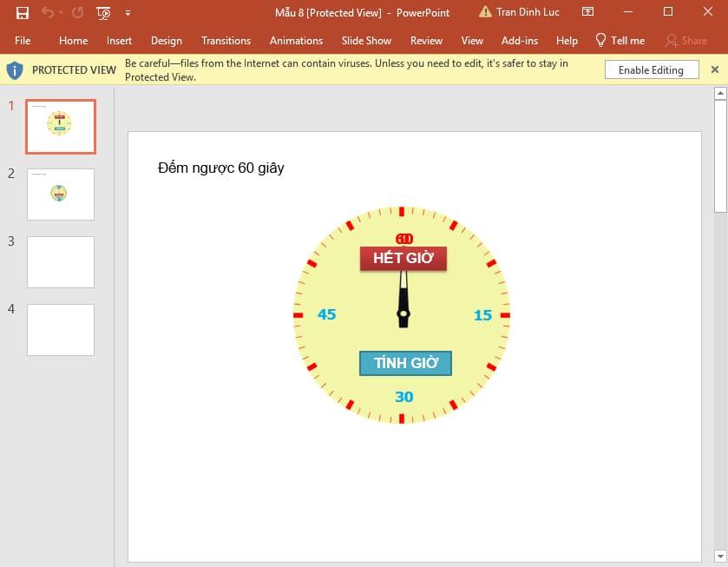
Task: Click the warning icon next to Tran Dinh Luc
Action: 483,11
